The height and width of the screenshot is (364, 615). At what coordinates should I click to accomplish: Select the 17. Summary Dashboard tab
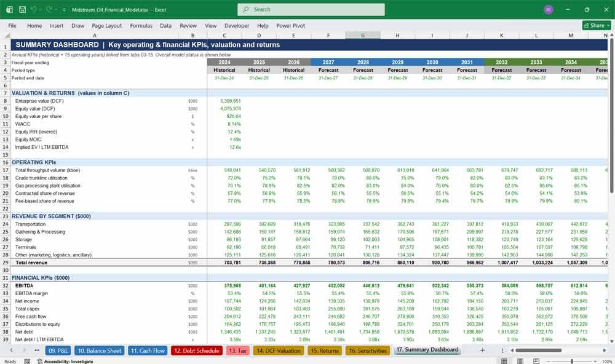(x=427, y=349)
